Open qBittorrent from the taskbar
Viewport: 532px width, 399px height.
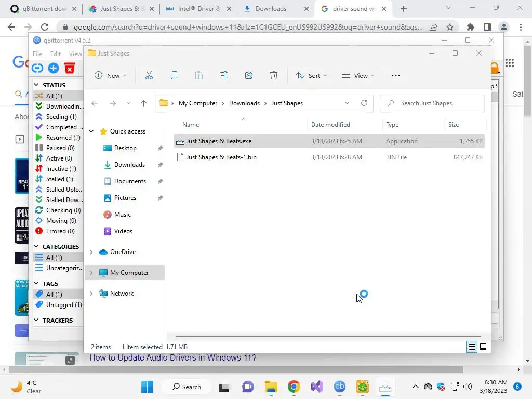pos(340,387)
